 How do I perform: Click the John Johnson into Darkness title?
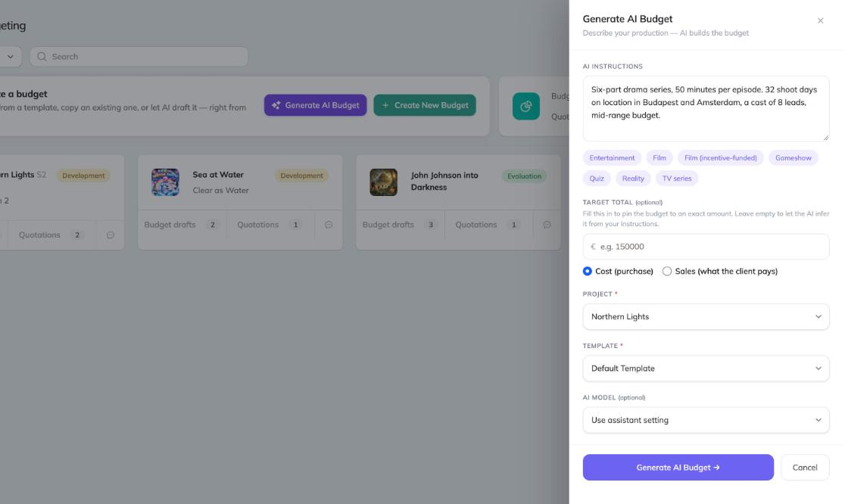[x=444, y=181]
